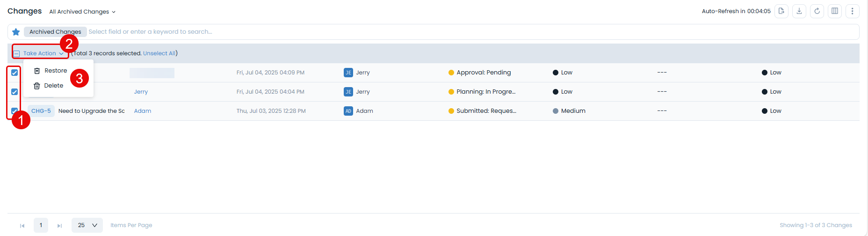Toggle the select-all checkbox beside Take Action
Image resolution: width=868 pixels, height=236 pixels.
tap(16, 53)
